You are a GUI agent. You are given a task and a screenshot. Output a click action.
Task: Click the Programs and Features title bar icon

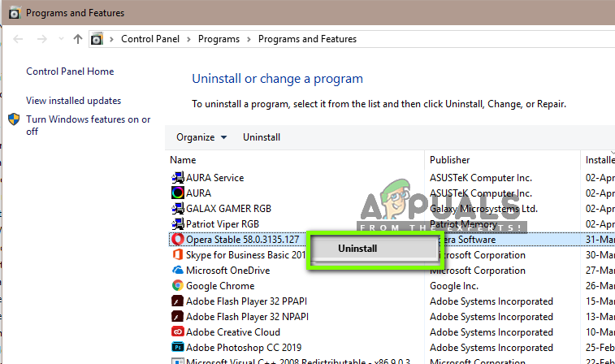(x=15, y=13)
